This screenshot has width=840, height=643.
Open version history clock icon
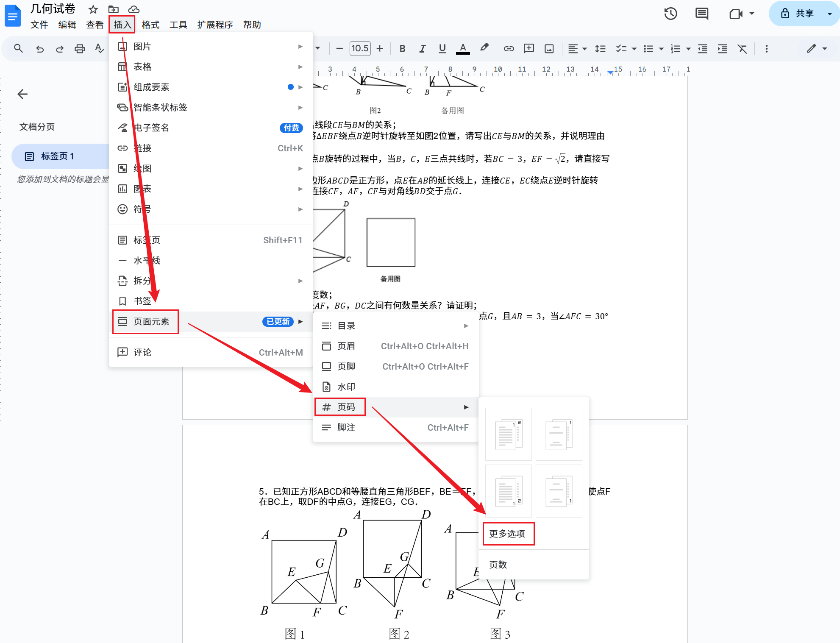(671, 14)
